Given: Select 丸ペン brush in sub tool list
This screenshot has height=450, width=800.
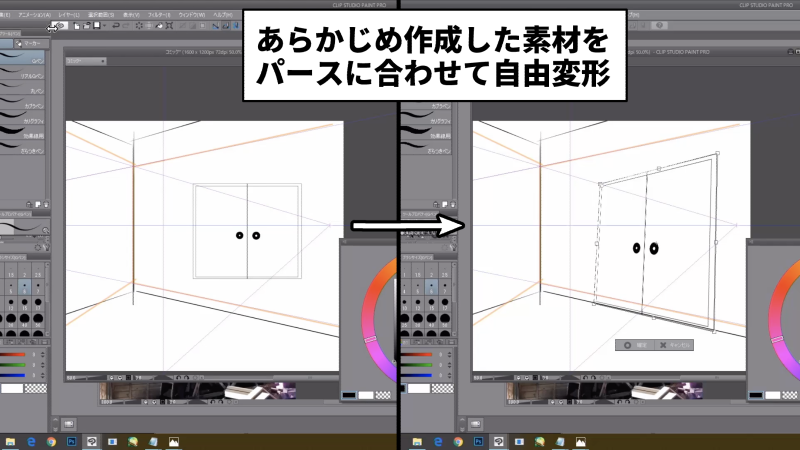Looking at the screenshot, I should point(22,87).
